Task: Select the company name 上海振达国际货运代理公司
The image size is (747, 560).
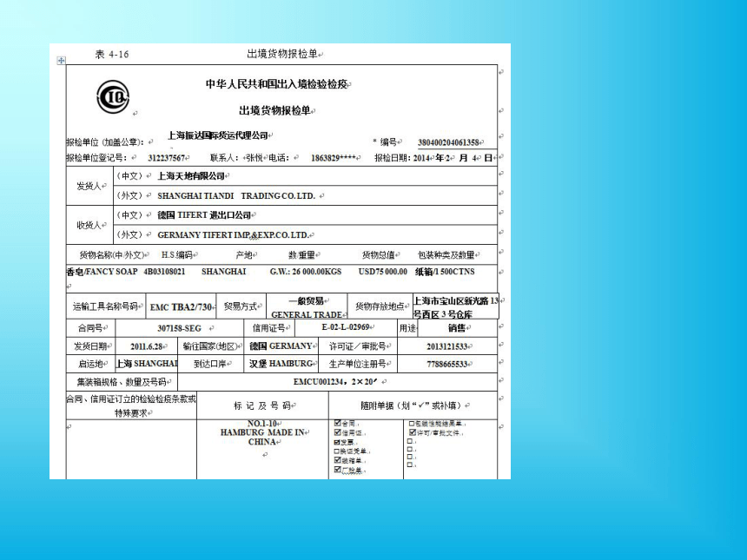Action: click(218, 135)
